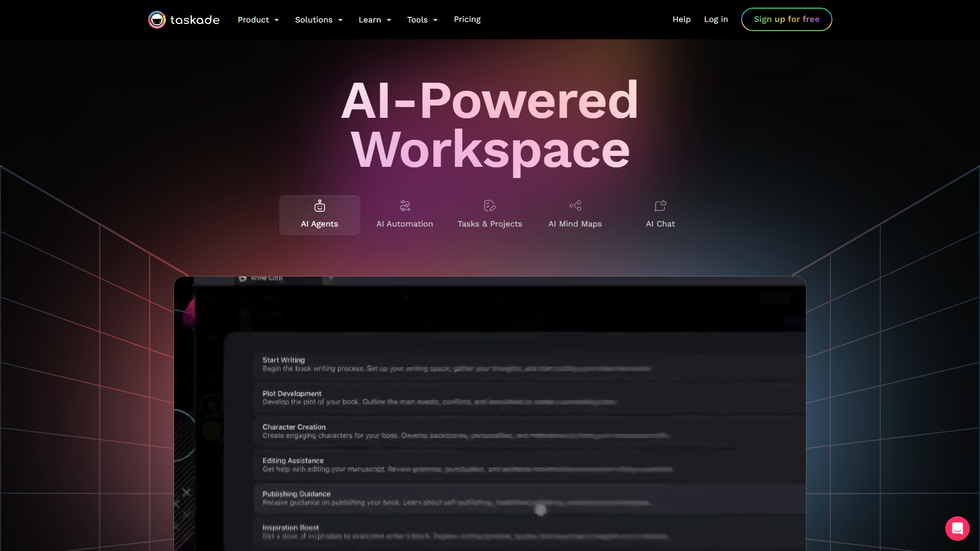Click the Tasks & Projects checklist icon
This screenshot has width=980, height=551.
(489, 206)
